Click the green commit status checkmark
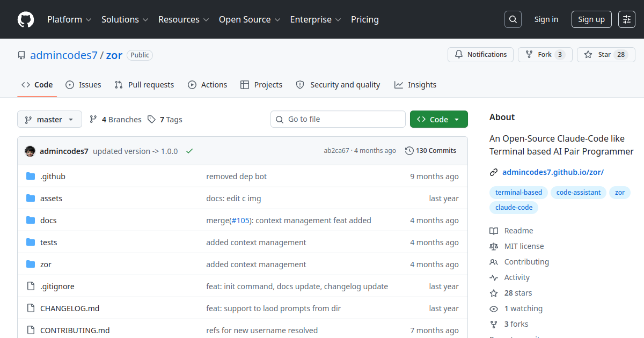 tap(189, 151)
